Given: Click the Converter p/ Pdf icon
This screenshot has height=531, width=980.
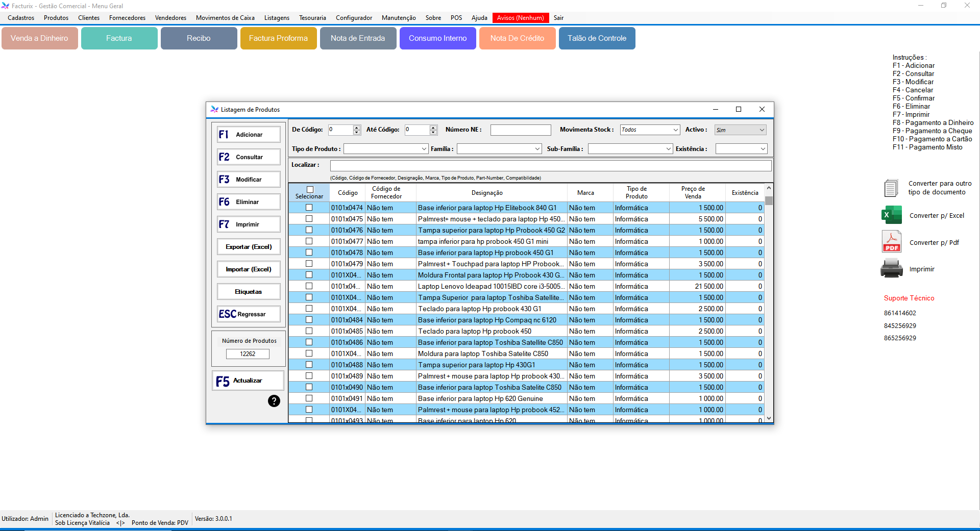Looking at the screenshot, I should (x=892, y=242).
